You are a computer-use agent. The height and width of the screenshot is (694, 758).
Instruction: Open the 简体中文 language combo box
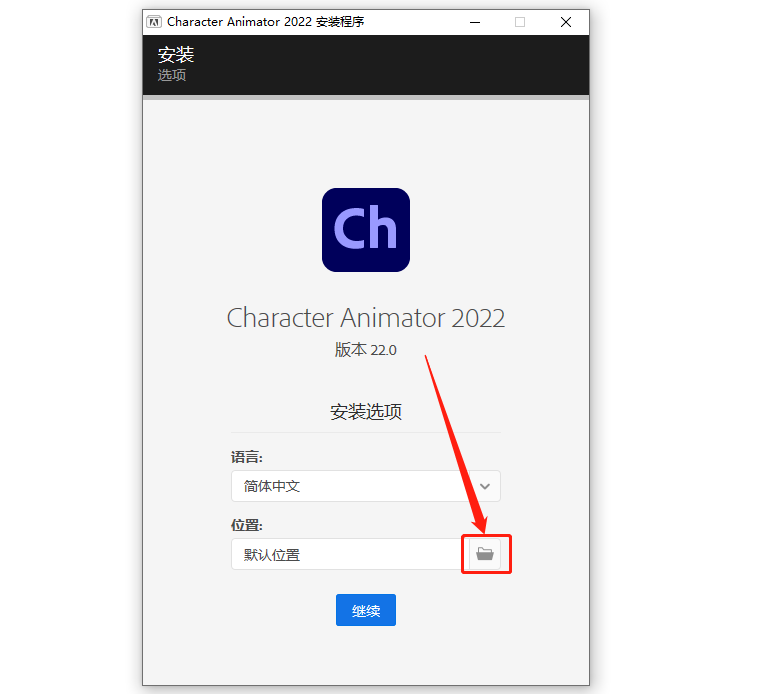pyautogui.click(x=366, y=486)
